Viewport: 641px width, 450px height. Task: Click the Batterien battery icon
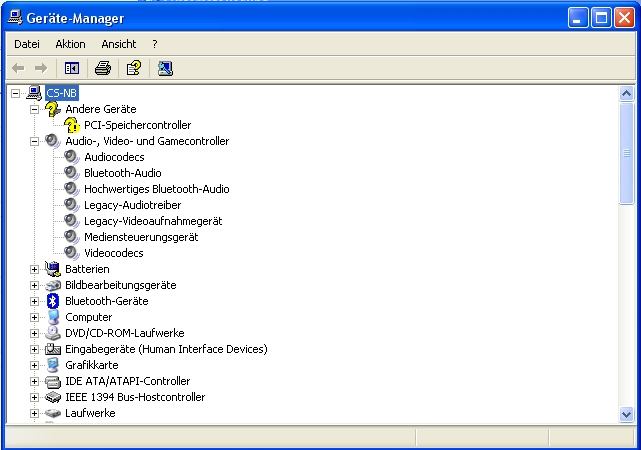[53, 269]
